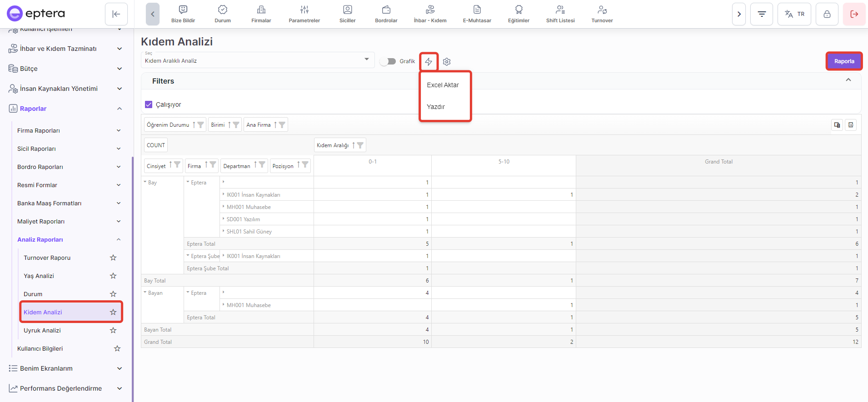This screenshot has height=402, width=868.
Task: Click the lock icon in the header
Action: (x=827, y=14)
